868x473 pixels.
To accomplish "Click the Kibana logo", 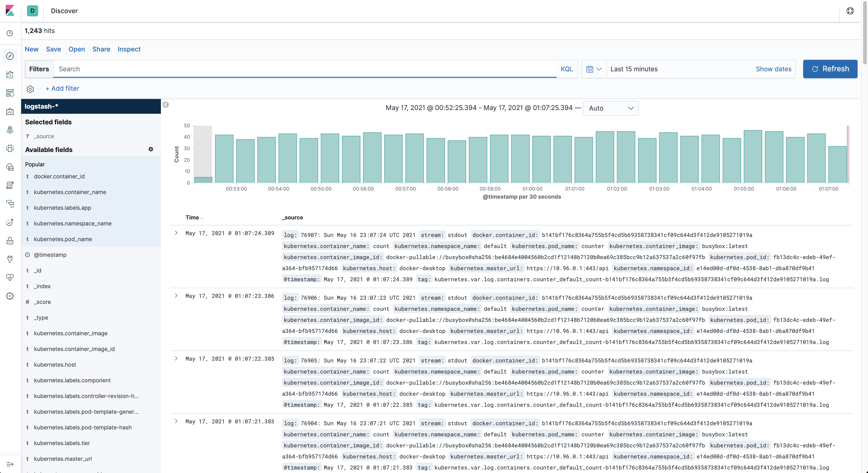I will coord(10,10).
